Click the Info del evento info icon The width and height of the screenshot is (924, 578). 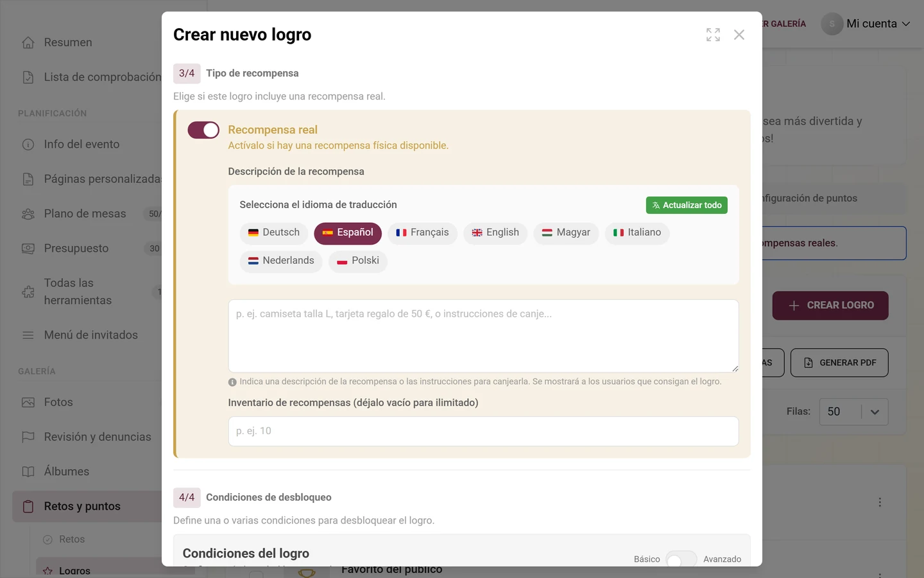tap(28, 144)
